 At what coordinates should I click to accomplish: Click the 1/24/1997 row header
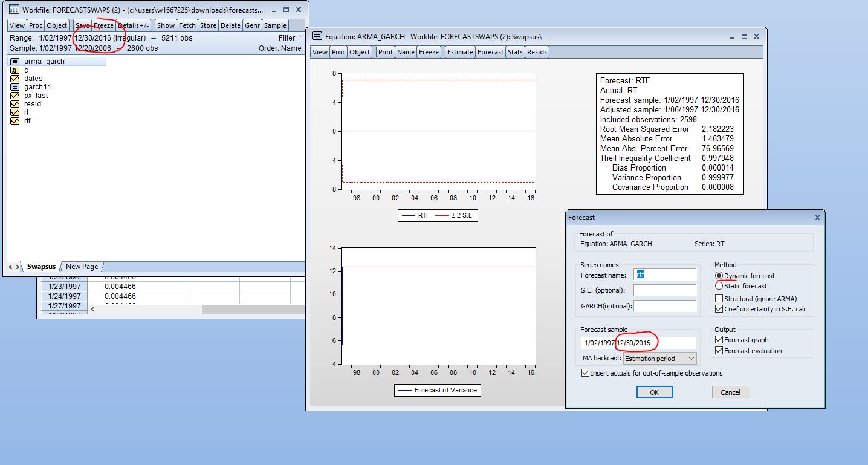(64, 296)
